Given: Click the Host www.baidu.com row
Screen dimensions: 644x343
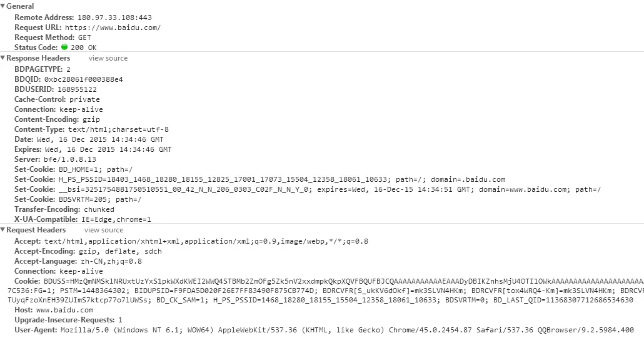Looking at the screenshot, I should [x=54, y=310].
